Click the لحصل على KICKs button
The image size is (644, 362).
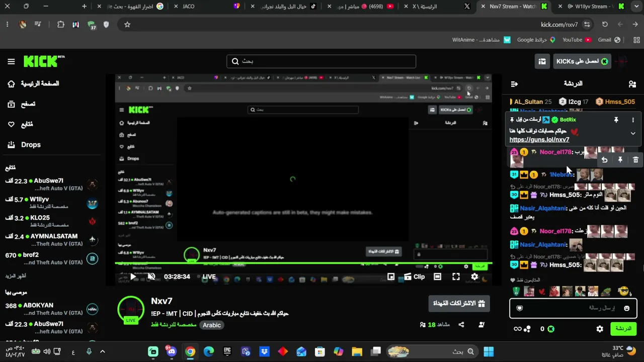pos(582,61)
